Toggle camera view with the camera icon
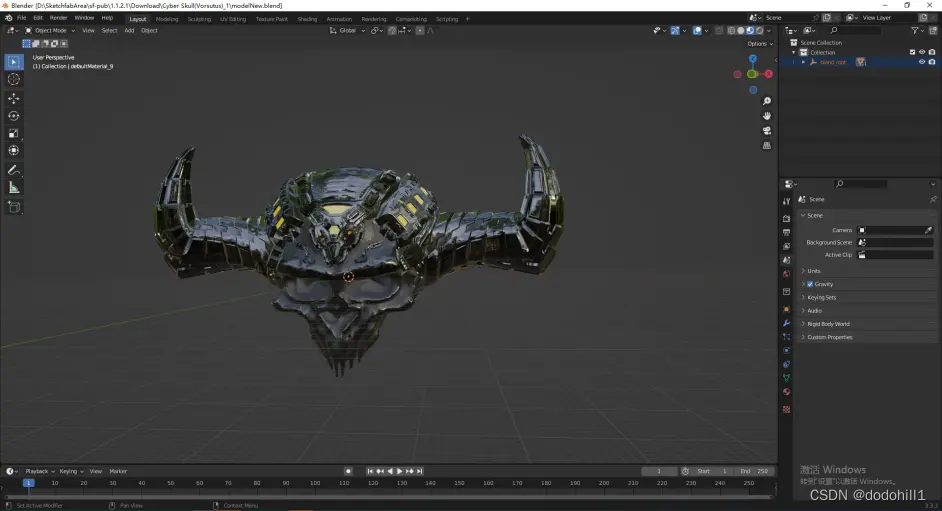Image resolution: width=942 pixels, height=511 pixels. click(x=767, y=131)
